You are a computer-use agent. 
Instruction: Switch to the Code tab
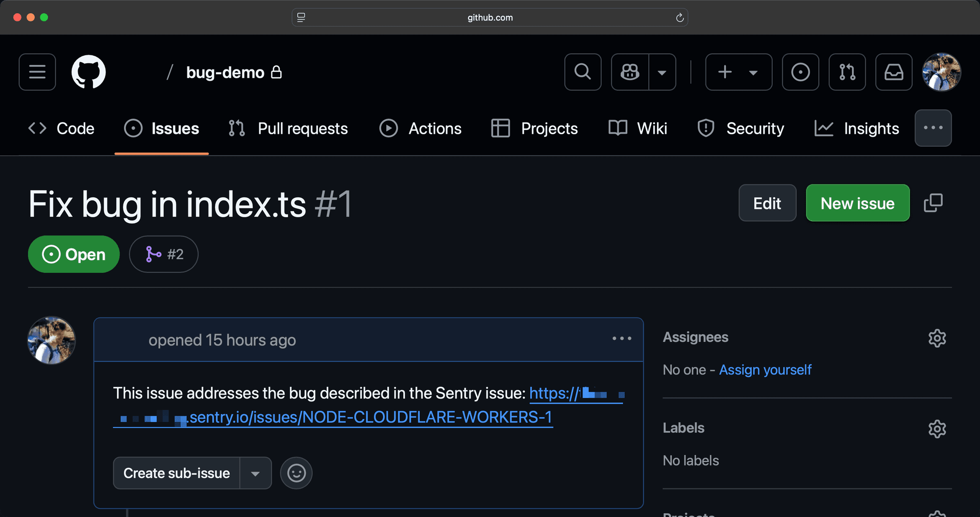pyautogui.click(x=61, y=128)
